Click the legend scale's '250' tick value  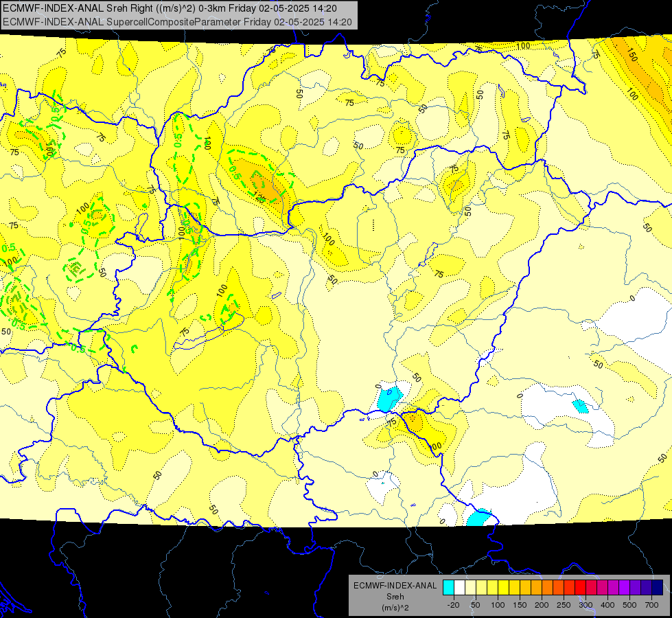[x=564, y=605]
